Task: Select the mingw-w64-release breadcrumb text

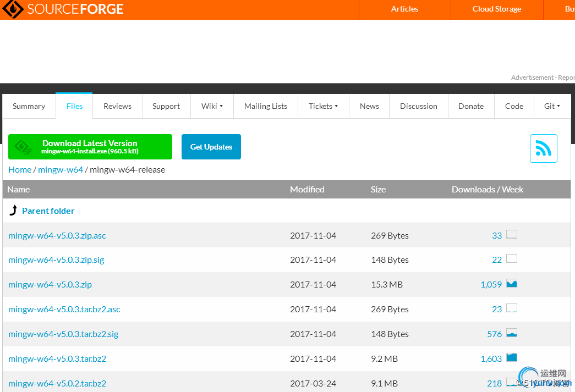Action: click(x=128, y=170)
